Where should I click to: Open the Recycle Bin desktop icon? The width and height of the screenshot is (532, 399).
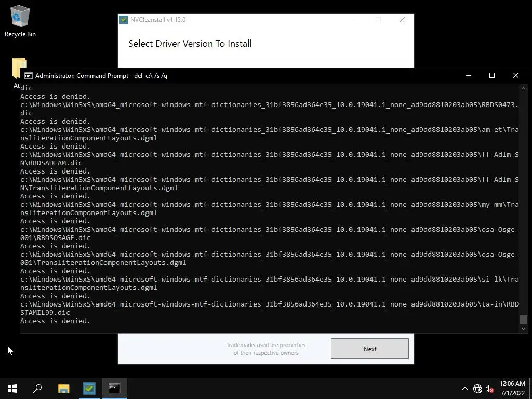[20, 21]
